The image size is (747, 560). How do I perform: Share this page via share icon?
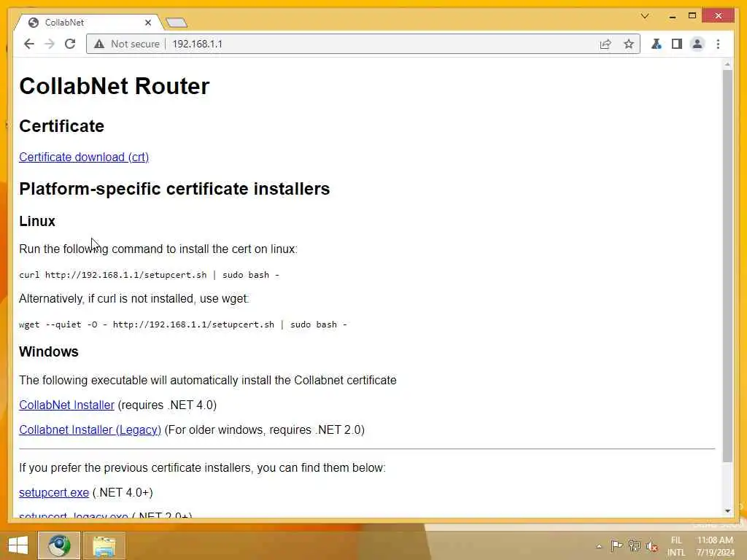[x=605, y=44]
